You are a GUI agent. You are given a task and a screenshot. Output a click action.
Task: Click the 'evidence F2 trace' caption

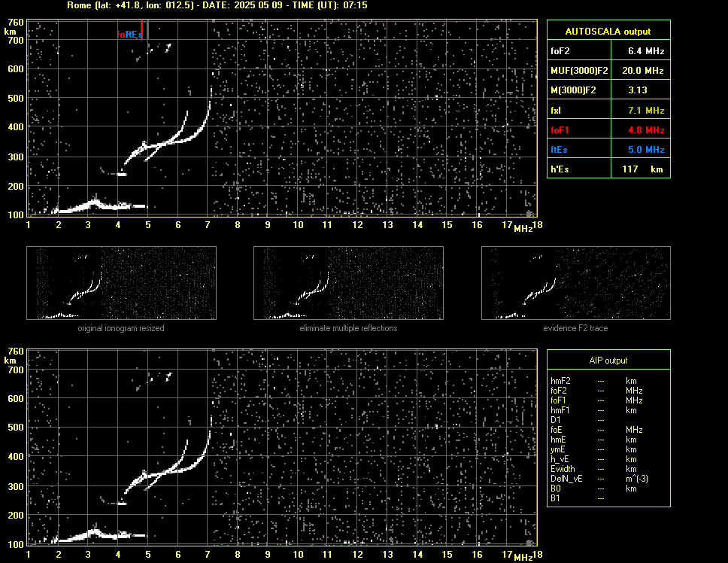tap(575, 328)
